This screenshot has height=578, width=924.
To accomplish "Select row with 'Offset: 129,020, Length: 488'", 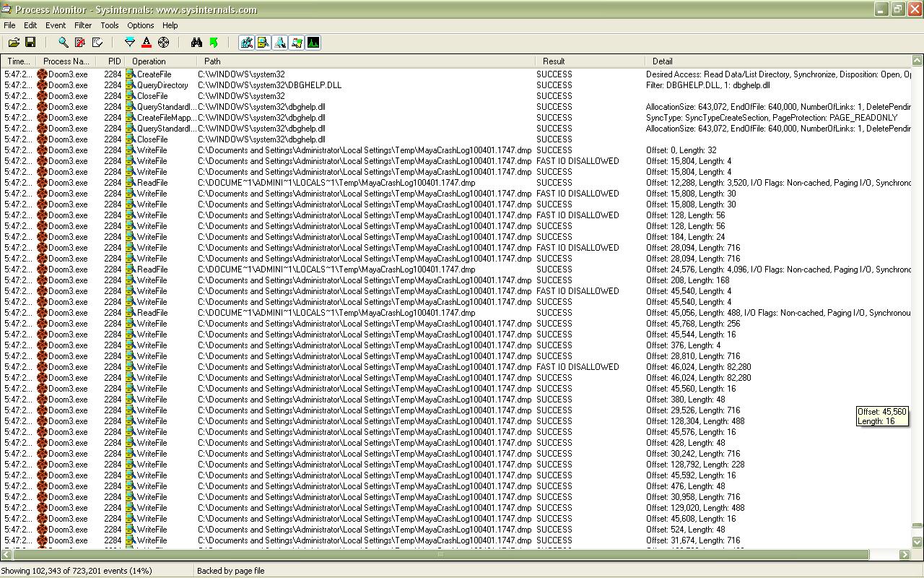I will [456, 508].
